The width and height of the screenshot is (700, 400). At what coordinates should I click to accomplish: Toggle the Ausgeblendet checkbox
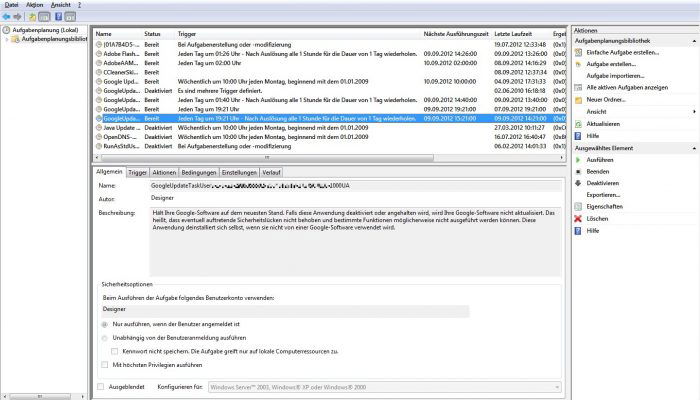[100, 387]
